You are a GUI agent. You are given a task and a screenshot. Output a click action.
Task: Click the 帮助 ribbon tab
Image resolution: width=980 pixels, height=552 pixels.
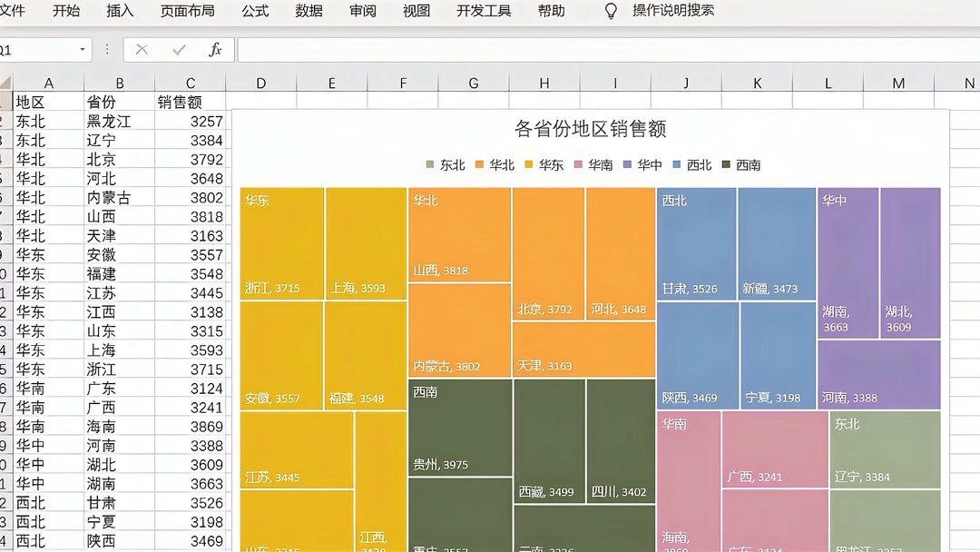(x=552, y=11)
